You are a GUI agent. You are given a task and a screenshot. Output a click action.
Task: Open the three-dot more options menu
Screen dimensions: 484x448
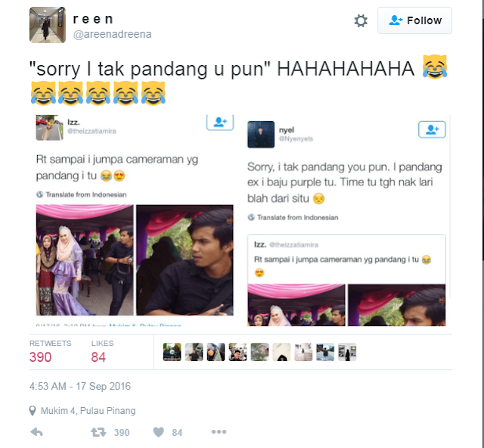(219, 431)
